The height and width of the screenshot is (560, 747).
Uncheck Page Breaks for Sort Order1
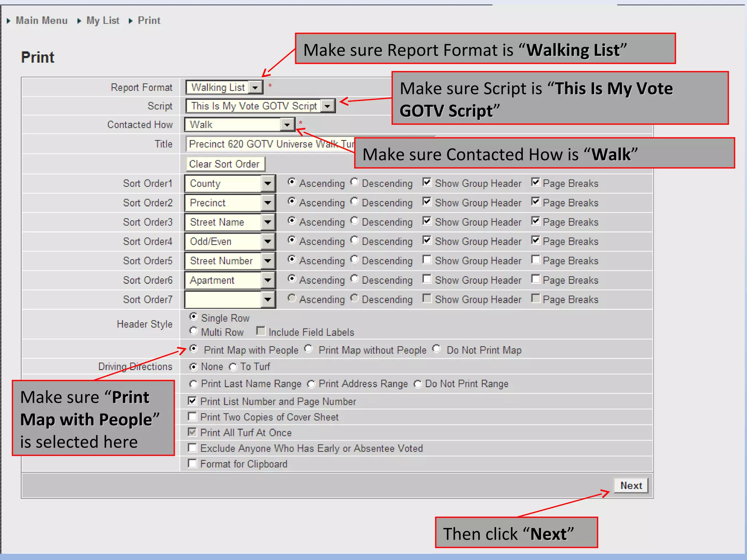tap(535, 182)
